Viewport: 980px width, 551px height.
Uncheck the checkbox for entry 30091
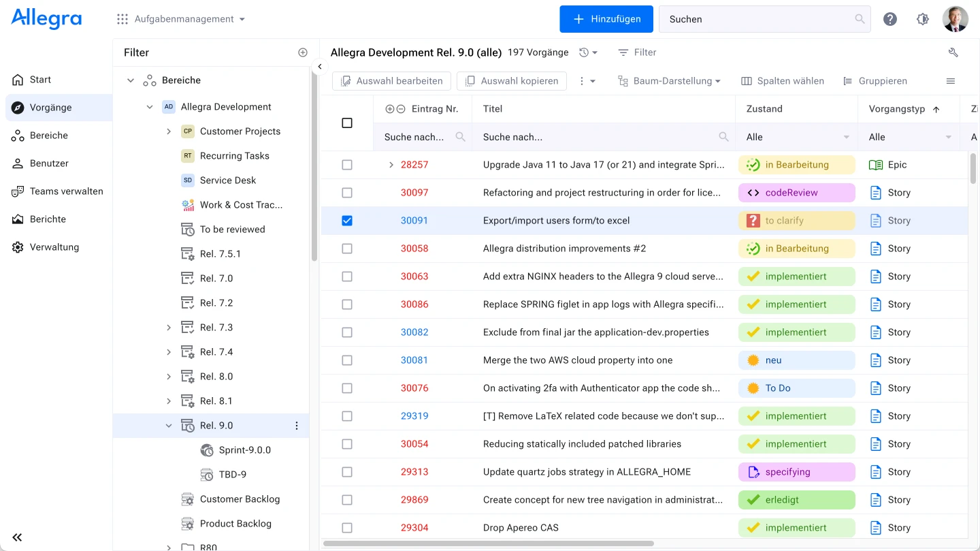(x=347, y=221)
